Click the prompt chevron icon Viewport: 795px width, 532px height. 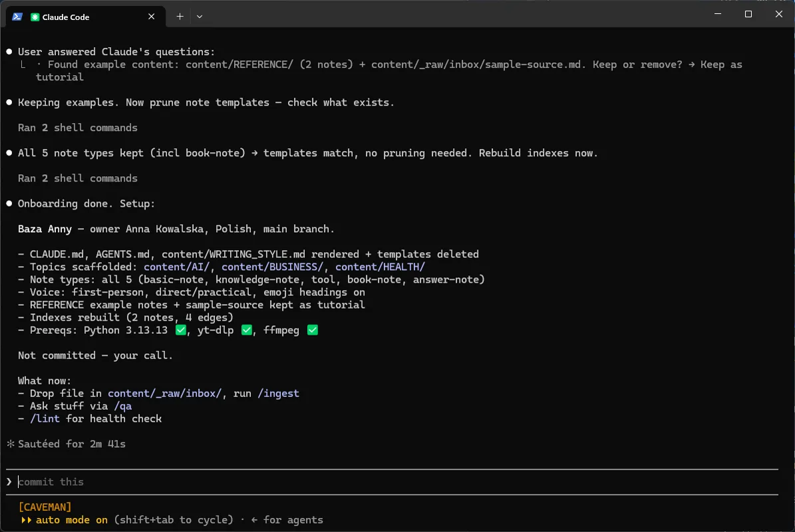coord(9,482)
